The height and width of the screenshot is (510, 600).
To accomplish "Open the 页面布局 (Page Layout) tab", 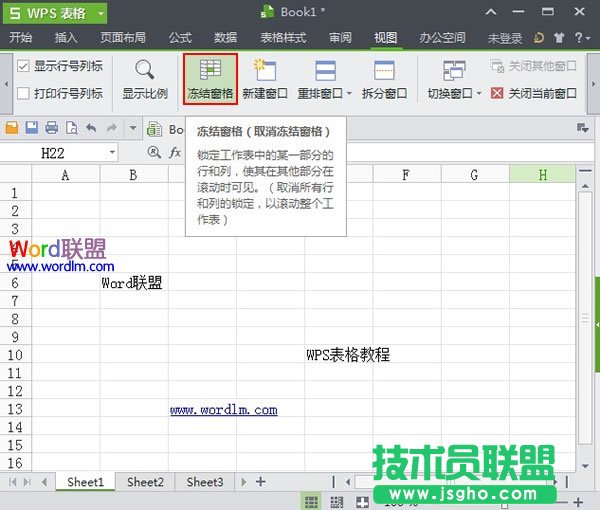I will coord(123,37).
